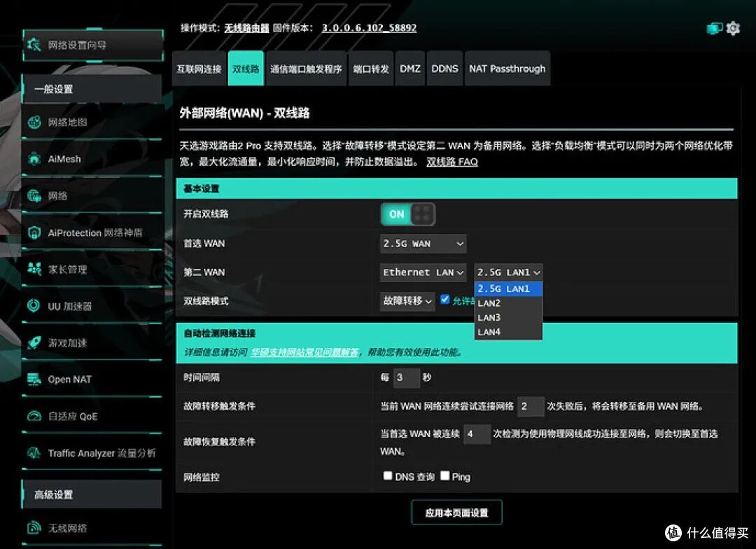Click the 游戏加速 rocket icon
Image resolution: width=756 pixels, height=549 pixels.
[34, 342]
